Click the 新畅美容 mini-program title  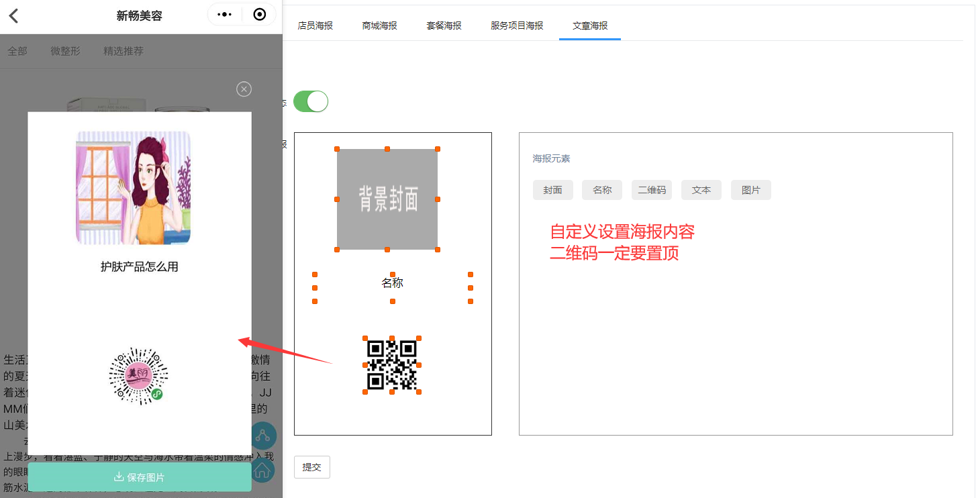140,15
